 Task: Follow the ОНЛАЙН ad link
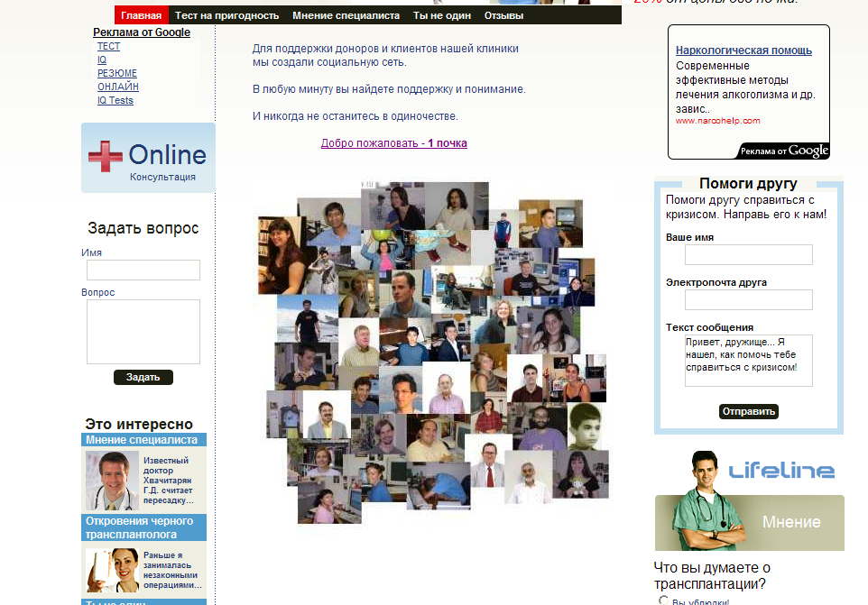pos(118,87)
